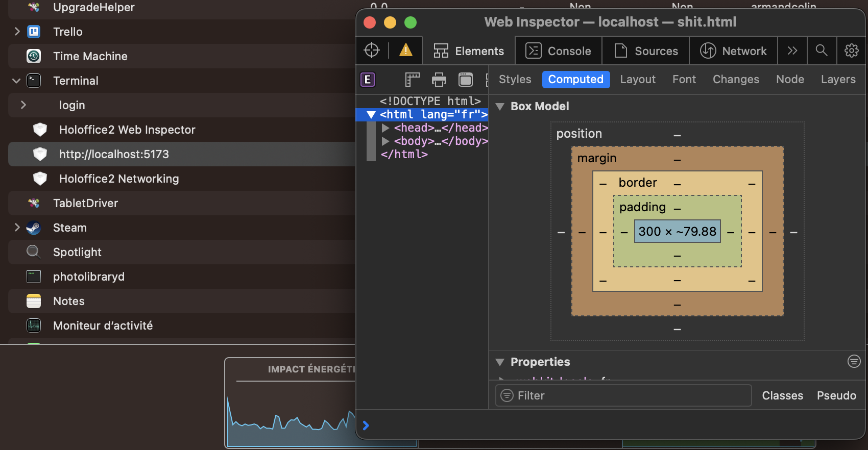Collapse the html lang="fr" node
This screenshot has width=868, height=450.
pos(371,115)
